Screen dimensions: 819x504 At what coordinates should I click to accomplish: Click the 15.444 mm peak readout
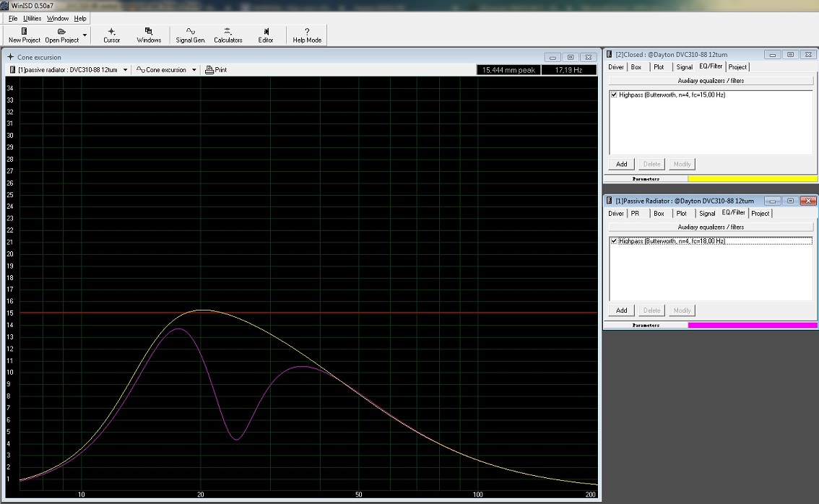coord(508,70)
